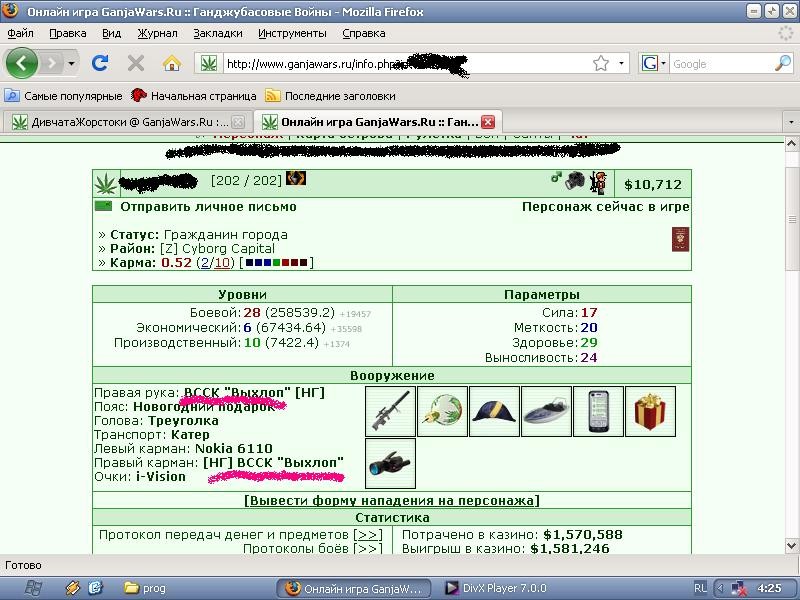Click the red passport icon
Image resolution: width=800 pixels, height=600 pixels.
680,239
